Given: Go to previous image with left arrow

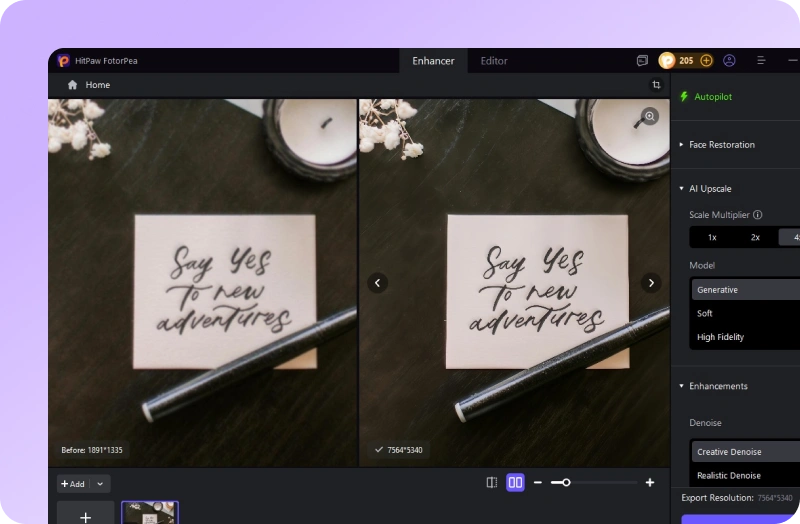Looking at the screenshot, I should 378,283.
